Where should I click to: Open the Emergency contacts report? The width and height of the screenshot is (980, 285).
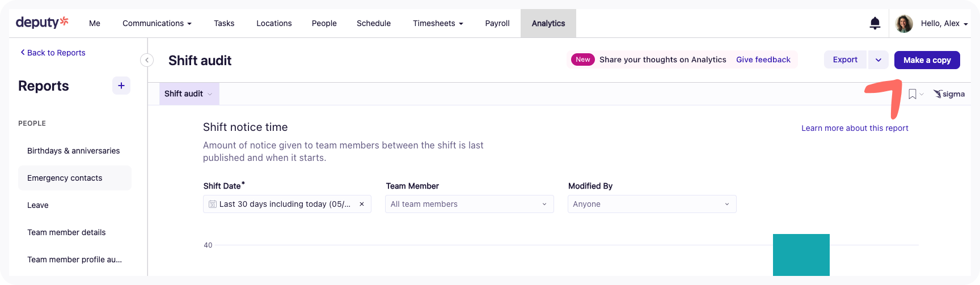point(65,178)
